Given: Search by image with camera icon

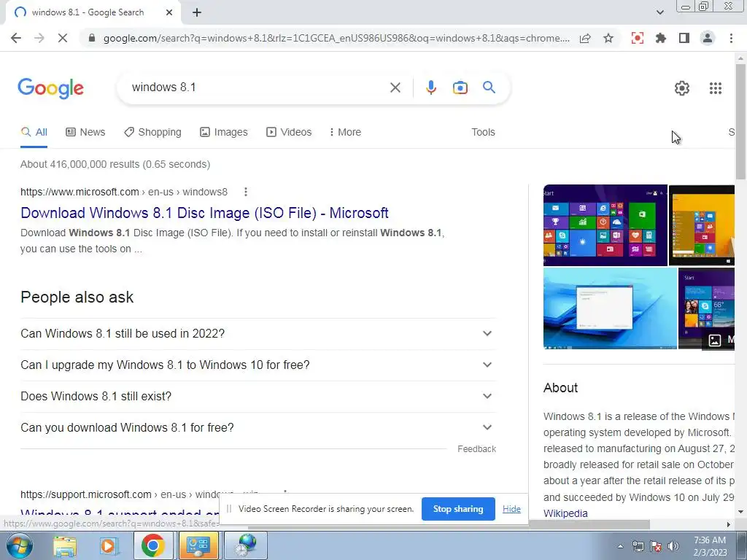Looking at the screenshot, I should coord(460,87).
